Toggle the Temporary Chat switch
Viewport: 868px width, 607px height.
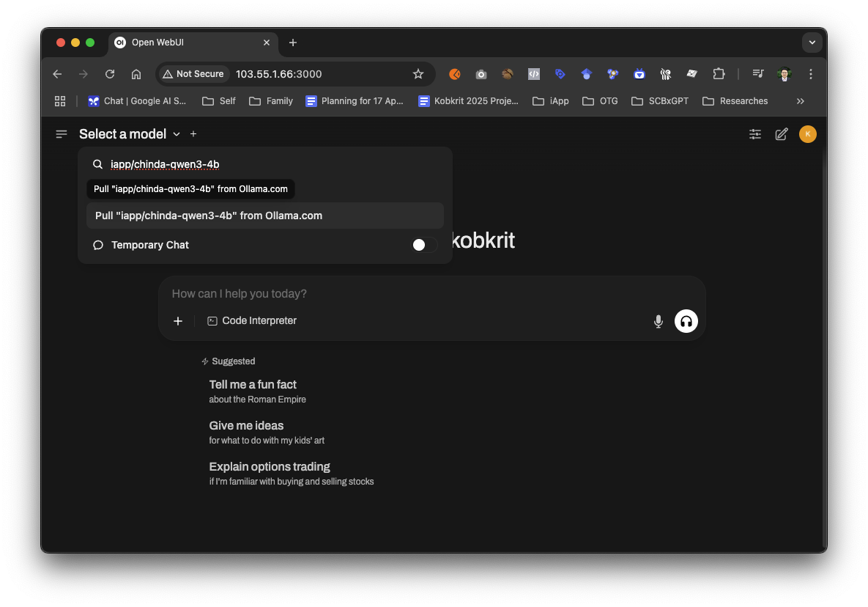pyautogui.click(x=424, y=245)
